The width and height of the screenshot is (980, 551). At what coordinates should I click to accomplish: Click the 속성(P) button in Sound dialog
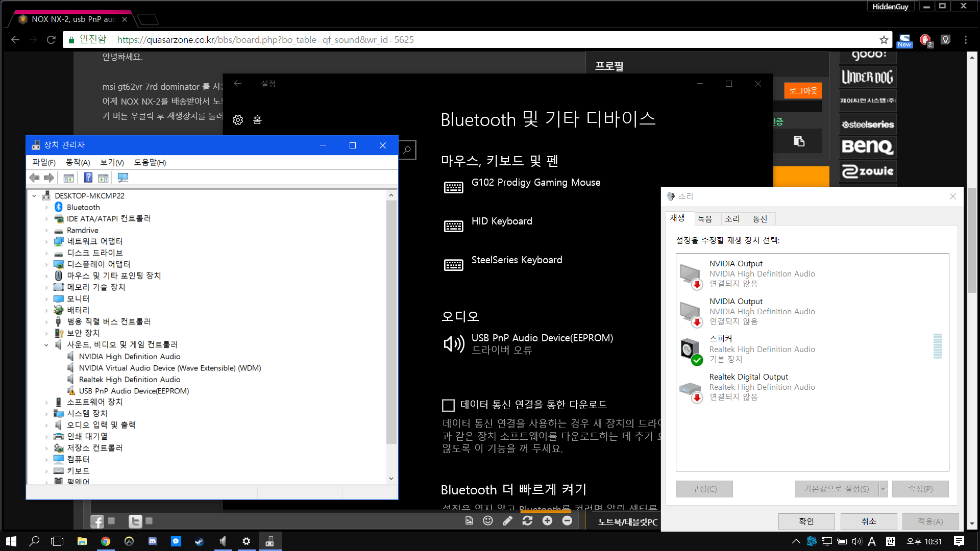tap(920, 488)
